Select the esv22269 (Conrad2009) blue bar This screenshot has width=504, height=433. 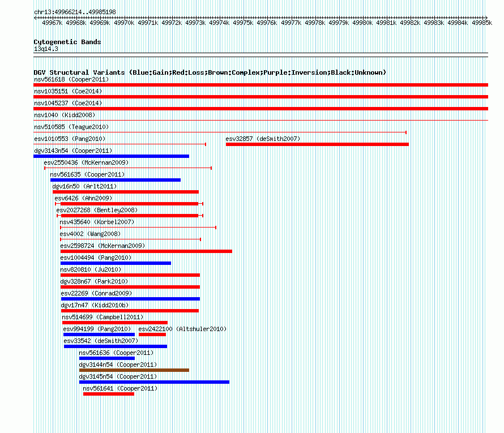coord(130,299)
